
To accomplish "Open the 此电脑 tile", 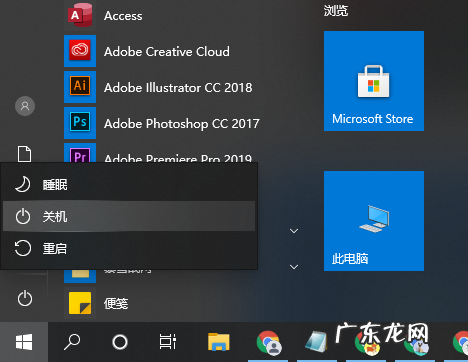I will (374, 221).
